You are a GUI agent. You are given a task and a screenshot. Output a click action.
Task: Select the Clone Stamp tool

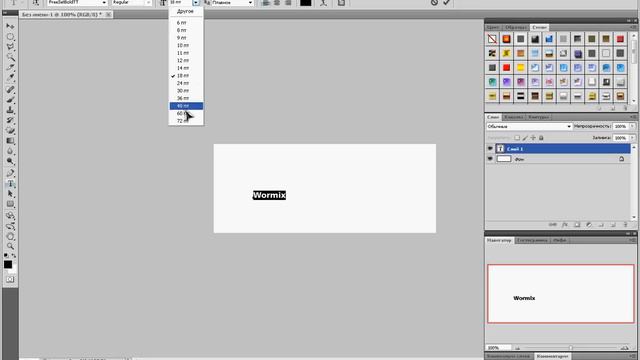[x=10, y=110]
